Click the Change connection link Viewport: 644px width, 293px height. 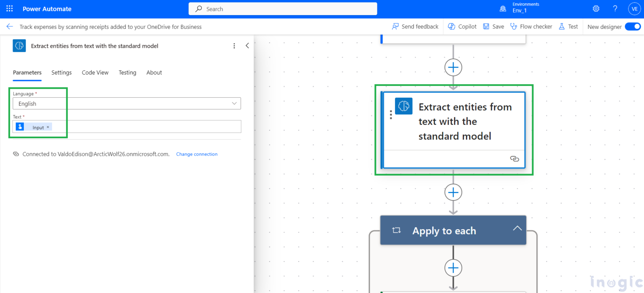(x=197, y=154)
